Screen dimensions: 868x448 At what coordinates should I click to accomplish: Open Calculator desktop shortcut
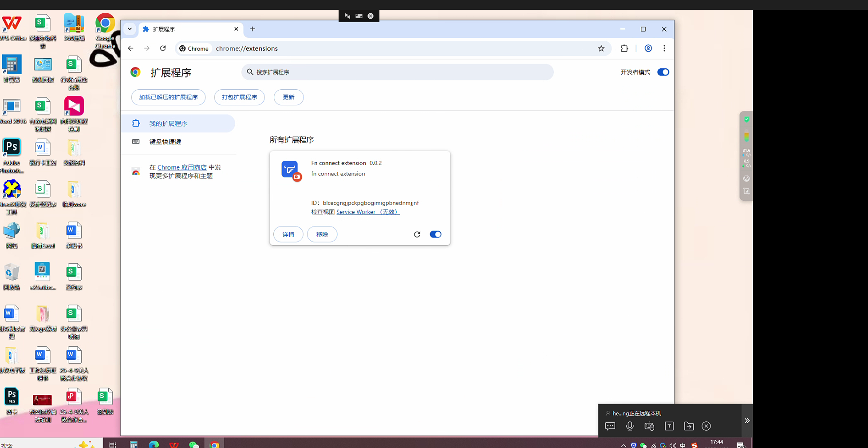click(x=12, y=69)
